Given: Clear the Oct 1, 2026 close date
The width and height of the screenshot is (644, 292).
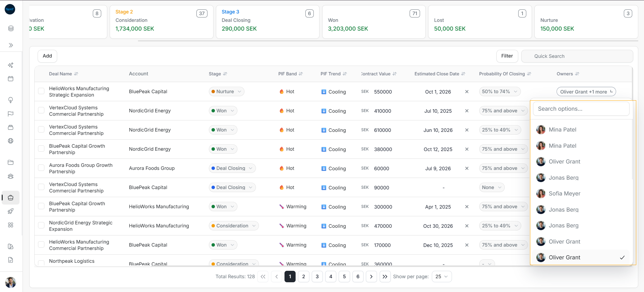Looking at the screenshot, I should [x=467, y=92].
